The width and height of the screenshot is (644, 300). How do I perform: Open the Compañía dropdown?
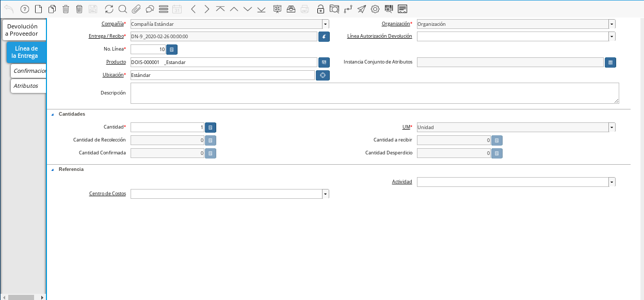(x=325, y=24)
